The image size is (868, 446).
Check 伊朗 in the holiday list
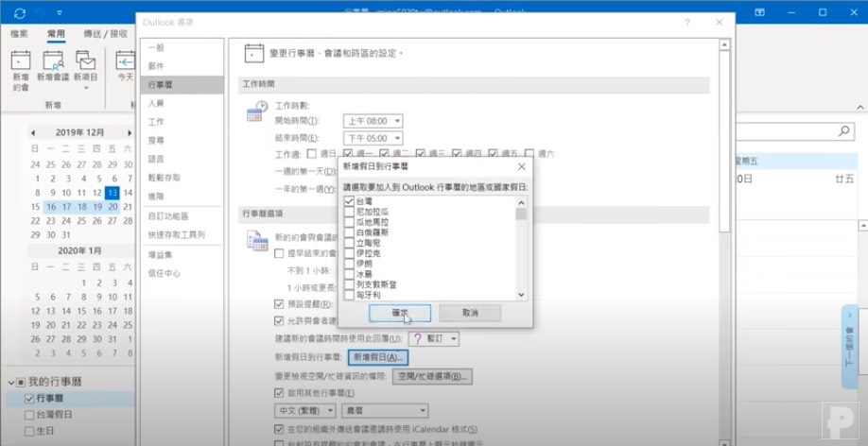(349, 264)
